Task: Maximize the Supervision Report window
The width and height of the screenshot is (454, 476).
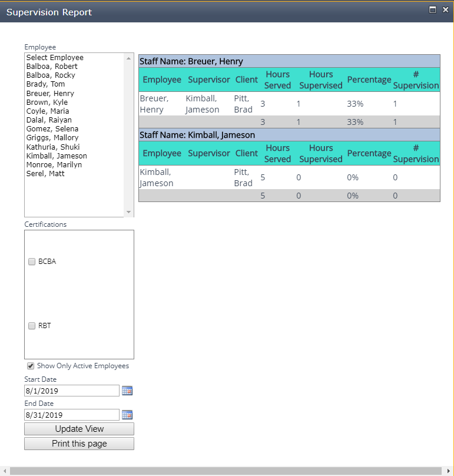Action: pos(432,9)
